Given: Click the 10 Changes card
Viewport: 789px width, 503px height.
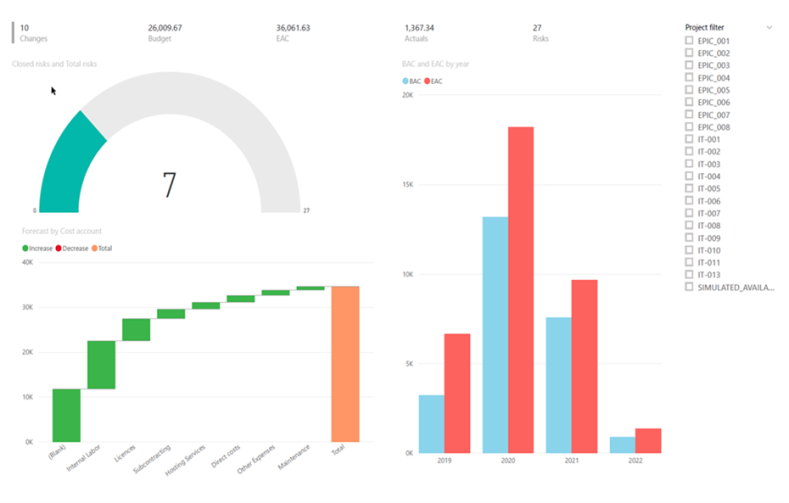Looking at the screenshot, I should tap(34, 33).
